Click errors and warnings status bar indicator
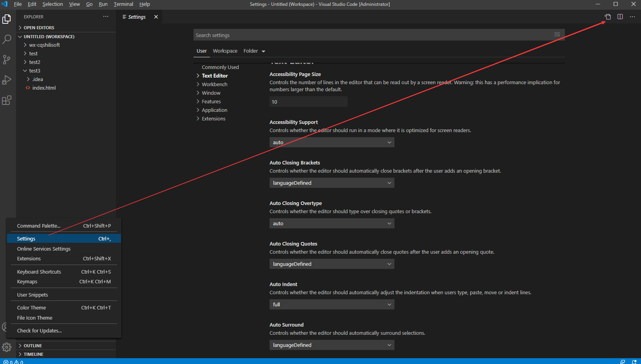 13,362
